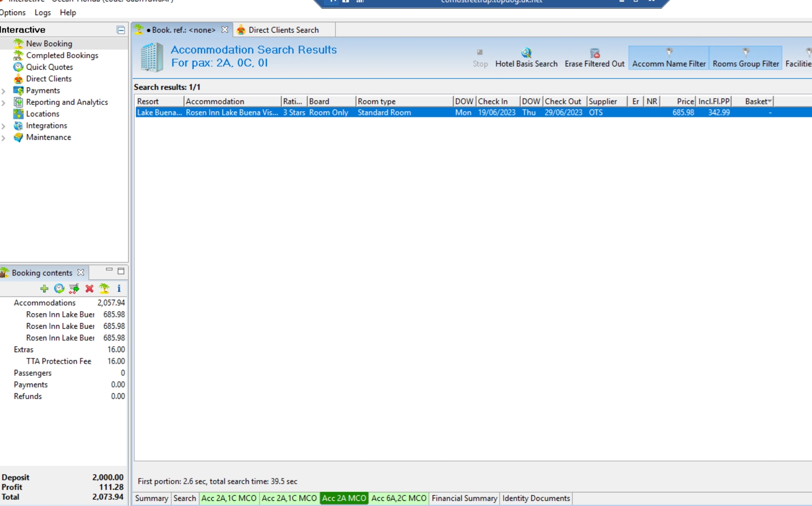This screenshot has height=506, width=812.
Task: Click the Hotel Basis Search icon
Action: [526, 53]
